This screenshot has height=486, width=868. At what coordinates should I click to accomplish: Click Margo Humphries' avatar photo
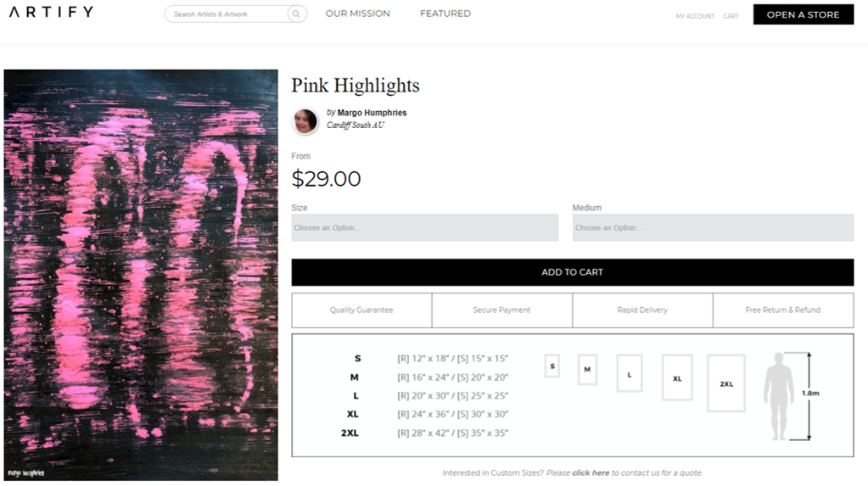pyautogui.click(x=305, y=121)
